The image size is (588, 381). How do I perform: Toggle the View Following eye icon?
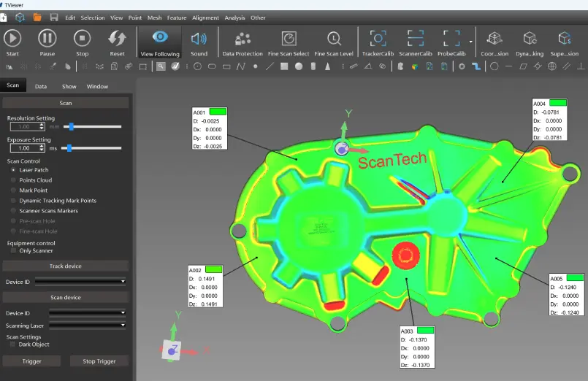160,38
